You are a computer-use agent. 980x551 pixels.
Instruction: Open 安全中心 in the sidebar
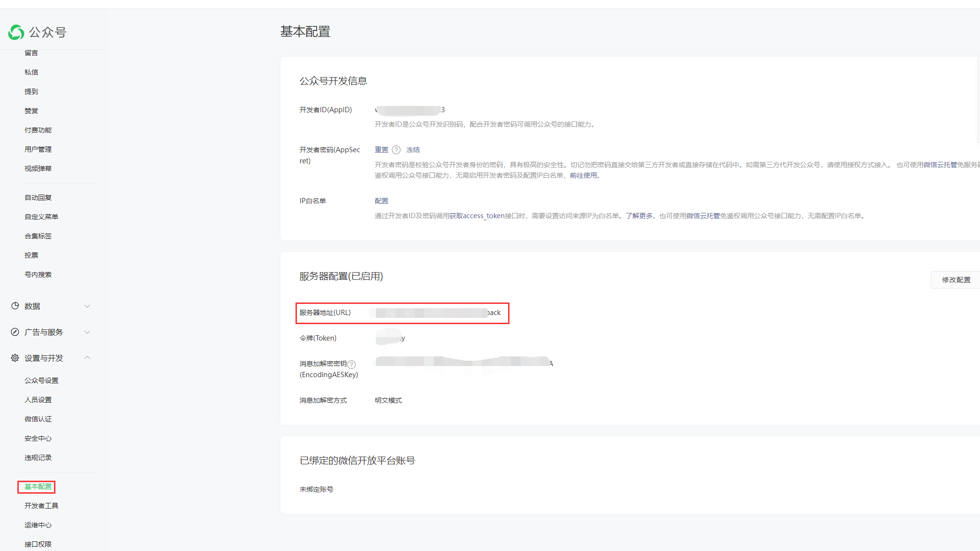[x=38, y=438]
